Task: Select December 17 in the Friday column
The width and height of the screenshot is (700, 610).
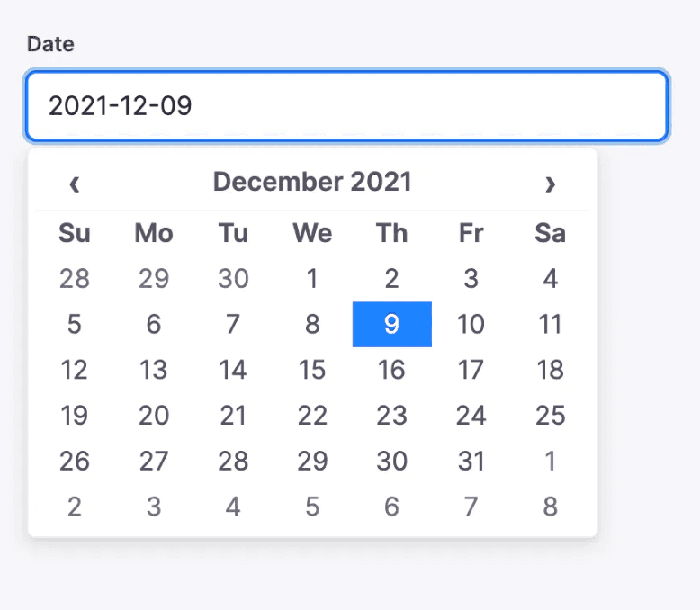Action: [471, 370]
